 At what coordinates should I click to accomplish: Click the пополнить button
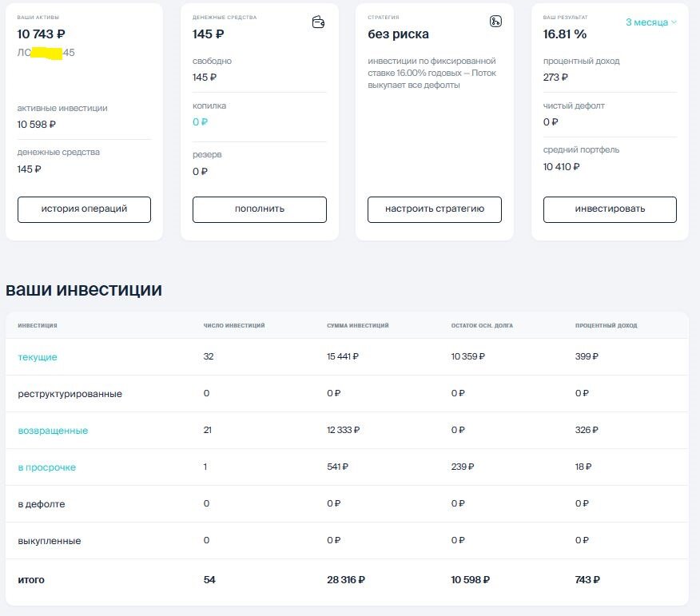click(260, 209)
